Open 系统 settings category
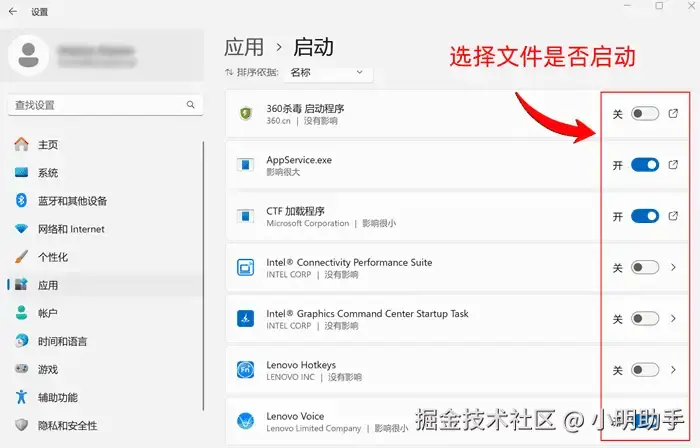This screenshot has width=700, height=448. (x=104, y=173)
